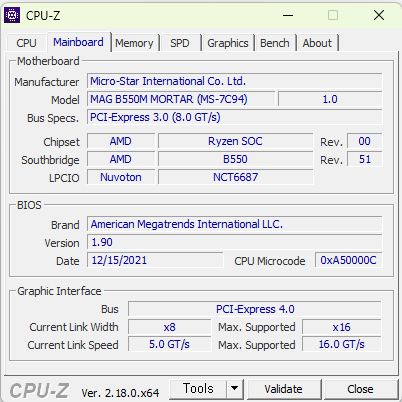The image size is (402, 402).
Task: Switch to the Bench tab
Action: [275, 43]
